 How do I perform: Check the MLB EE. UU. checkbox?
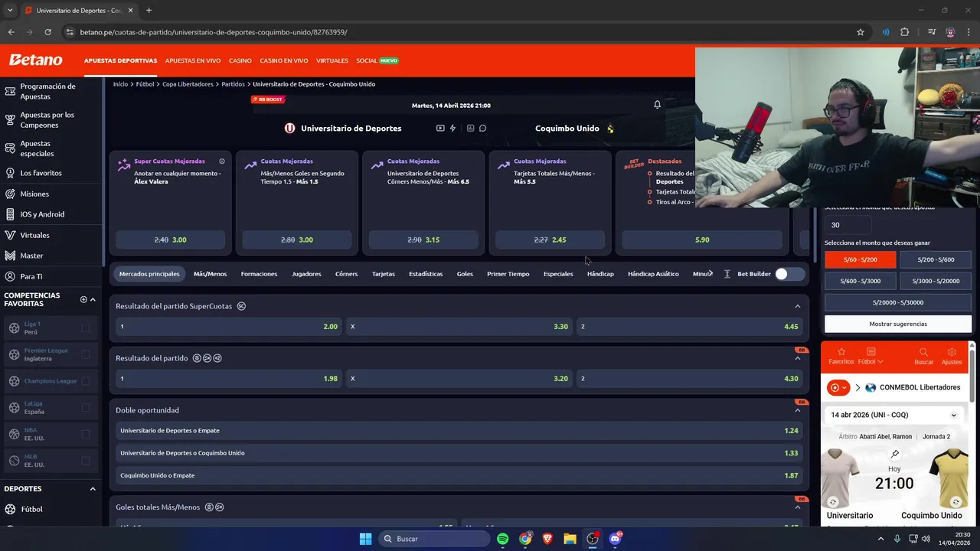[x=85, y=461]
